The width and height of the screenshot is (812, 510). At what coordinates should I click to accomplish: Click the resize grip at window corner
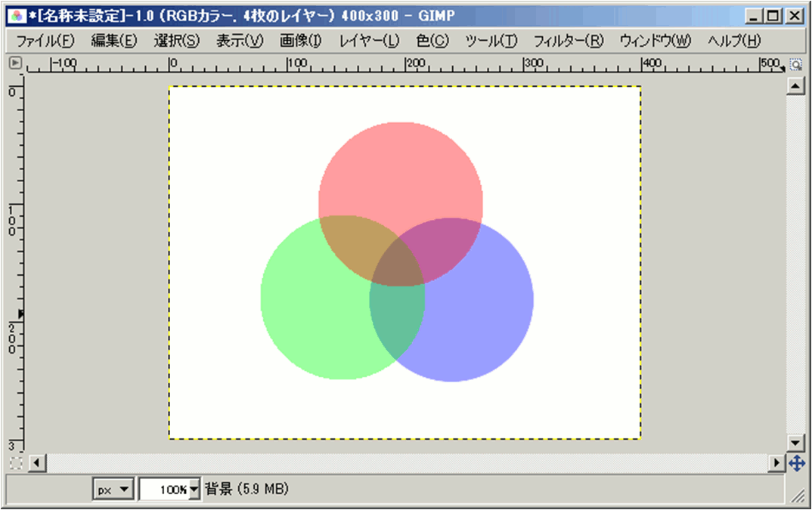point(797,495)
